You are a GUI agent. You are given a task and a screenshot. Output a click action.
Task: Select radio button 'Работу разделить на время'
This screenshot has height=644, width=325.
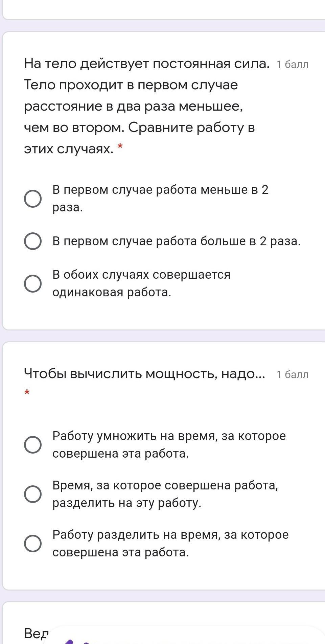pyautogui.click(x=33, y=544)
